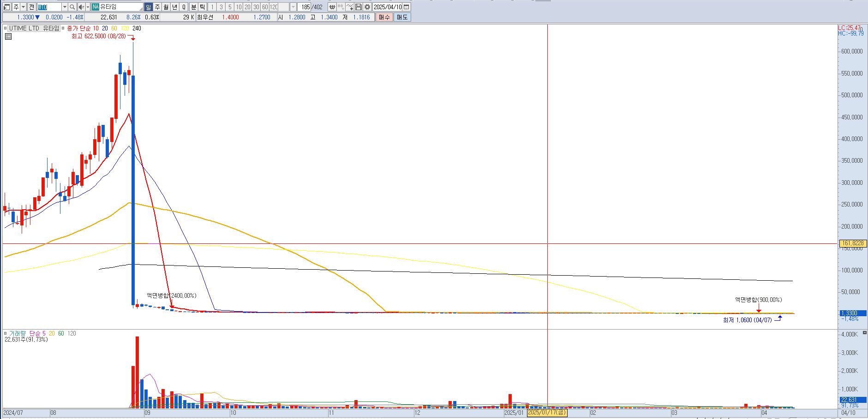Click the UTIME LTD 유타임 chart title
Screen dimensions: 868x419
(x=34, y=28)
